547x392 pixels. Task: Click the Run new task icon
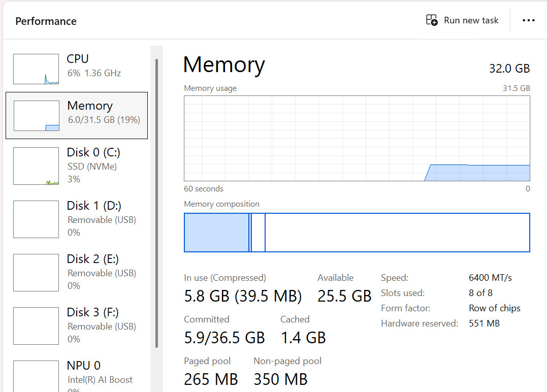point(432,20)
